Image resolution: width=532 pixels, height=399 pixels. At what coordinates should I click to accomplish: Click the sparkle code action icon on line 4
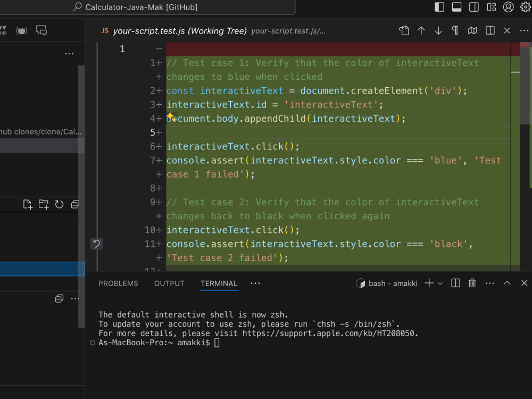171,118
